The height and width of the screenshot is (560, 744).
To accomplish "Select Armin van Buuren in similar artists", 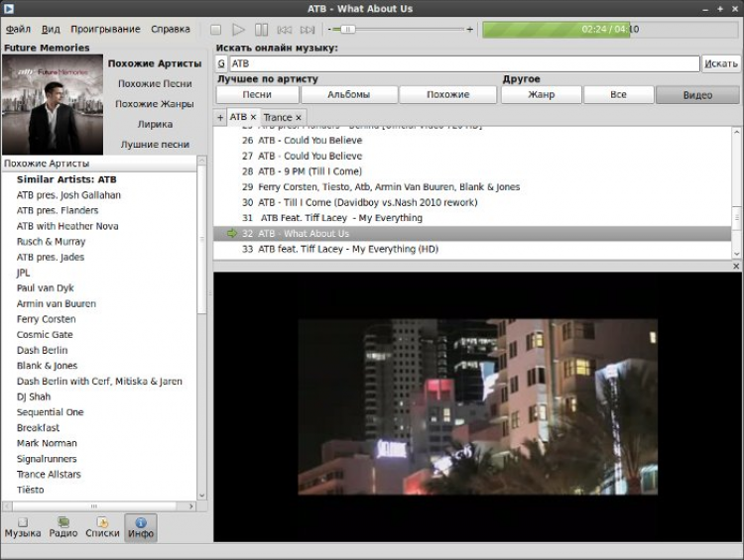I will pos(57,303).
